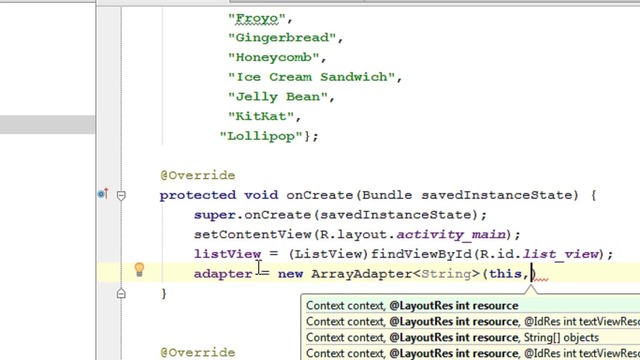Click the findViewById call
Image resolution: width=640 pixels, height=360 pixels.
tap(421, 254)
